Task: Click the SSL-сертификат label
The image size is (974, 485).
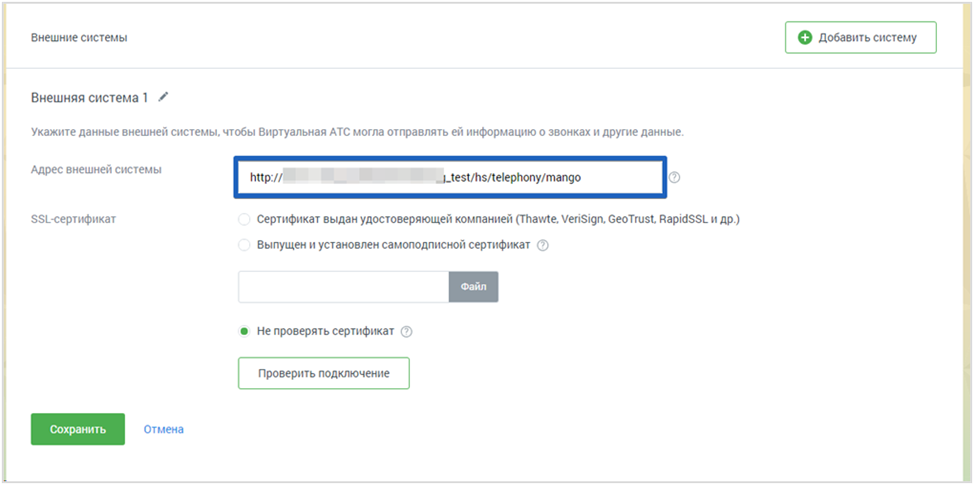Action: click(73, 219)
